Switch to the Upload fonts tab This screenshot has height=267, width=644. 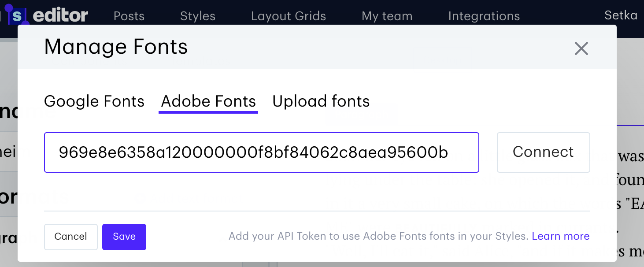click(321, 101)
